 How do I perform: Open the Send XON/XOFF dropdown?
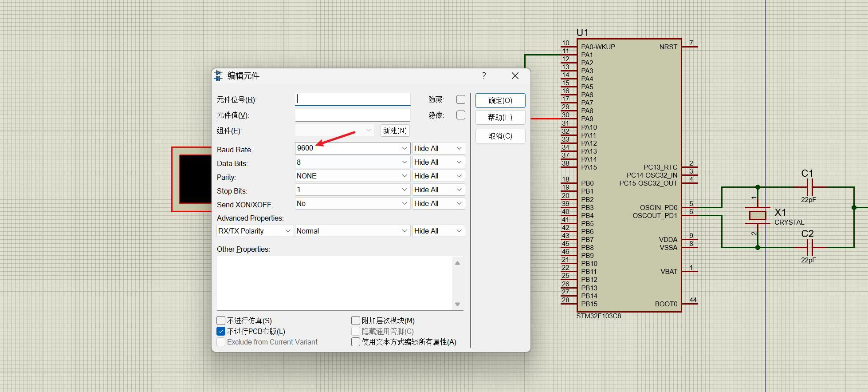pyautogui.click(x=353, y=203)
